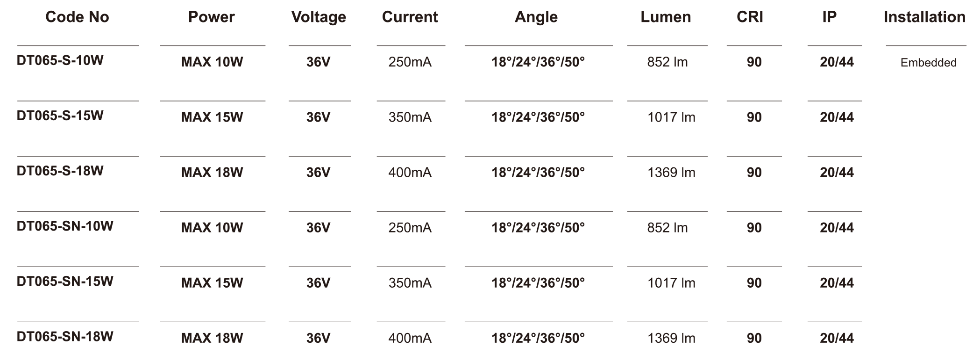Click the DT065-S-15W code cell
980x362 pixels.
point(60,116)
